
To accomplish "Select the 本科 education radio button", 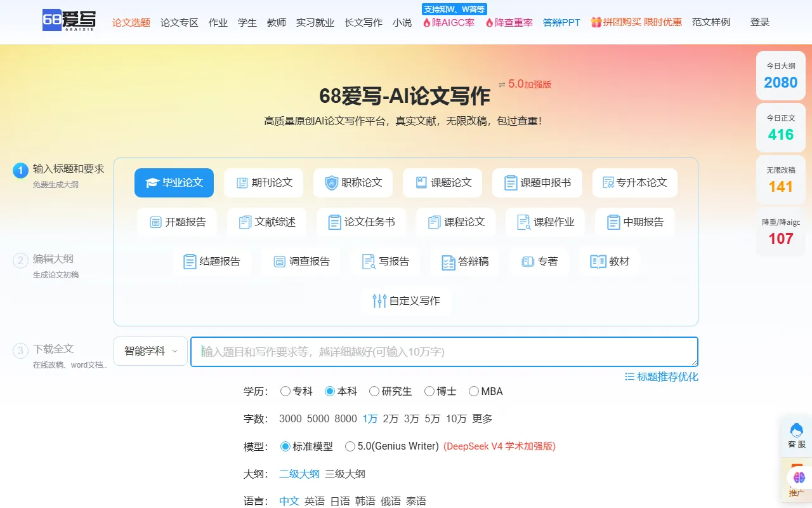I will pos(330,391).
